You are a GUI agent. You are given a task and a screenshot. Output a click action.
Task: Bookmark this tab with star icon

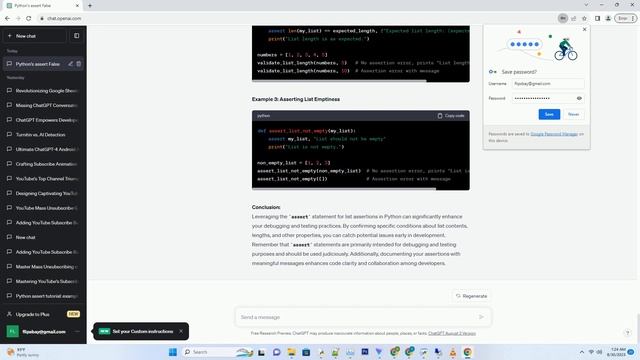584,18
